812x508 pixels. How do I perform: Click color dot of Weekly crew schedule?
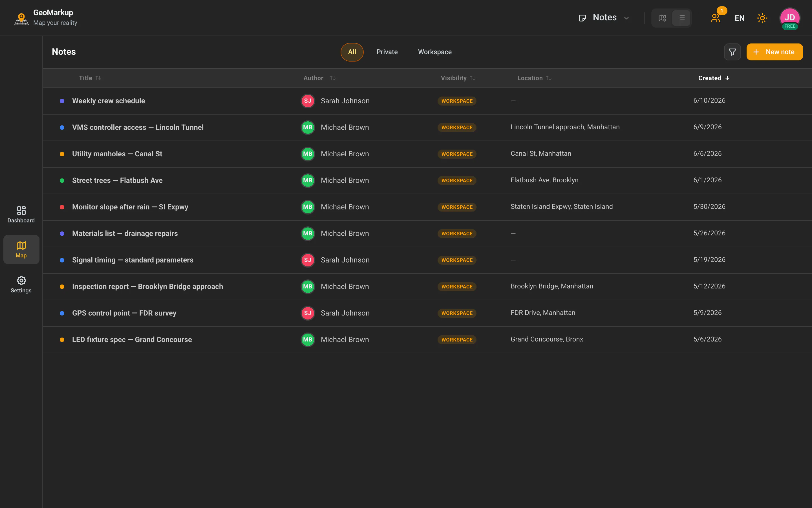(62, 101)
